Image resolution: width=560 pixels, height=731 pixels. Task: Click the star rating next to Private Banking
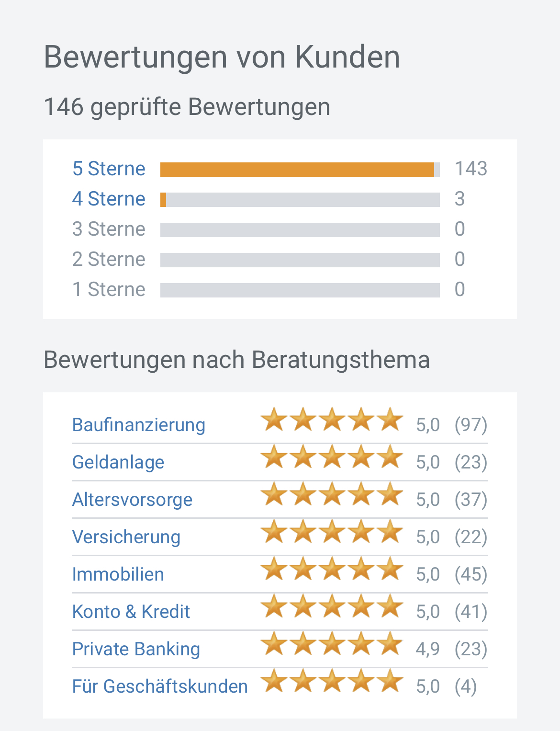pos(332,644)
